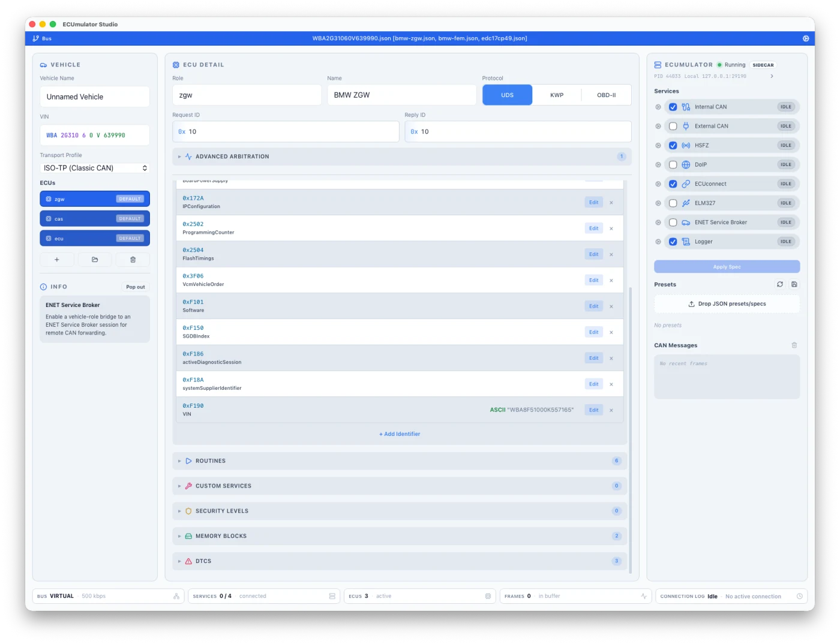840x644 pixels.
Task: Click Edit on the VIN identifier 0xF190
Action: [593, 410]
